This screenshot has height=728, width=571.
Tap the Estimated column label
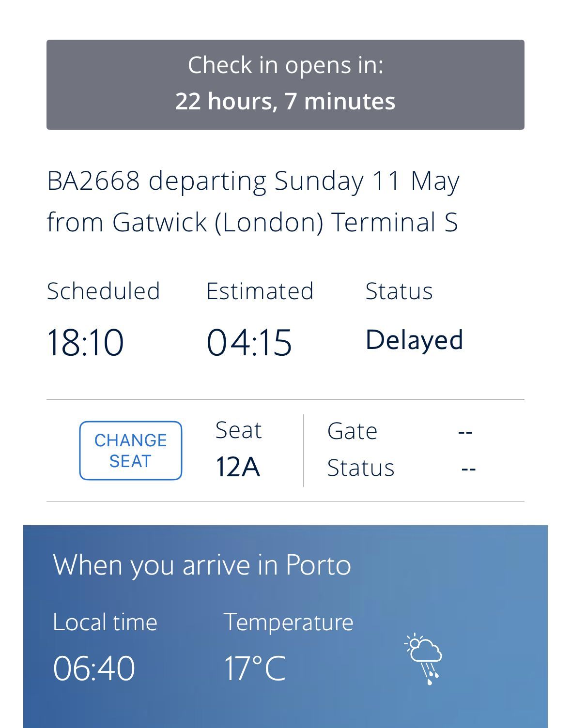[x=260, y=291]
